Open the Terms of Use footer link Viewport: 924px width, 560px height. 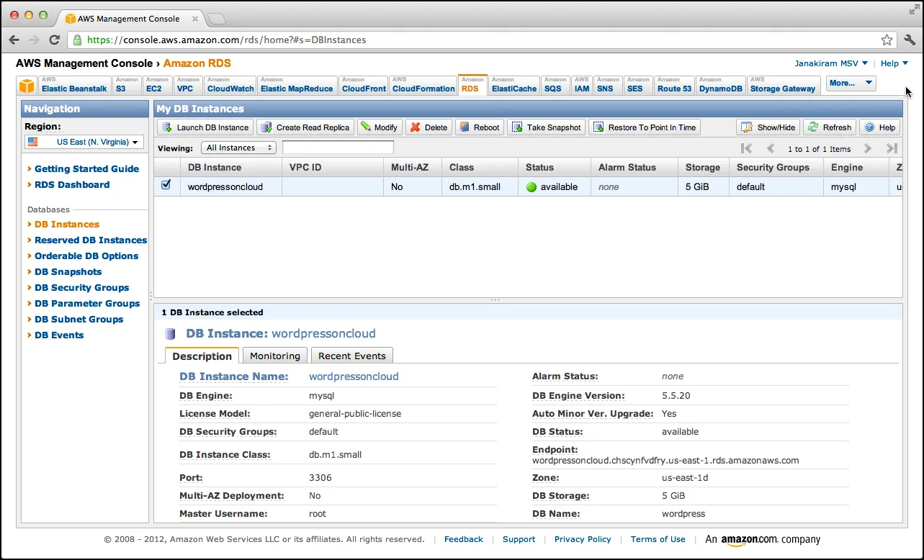click(658, 539)
